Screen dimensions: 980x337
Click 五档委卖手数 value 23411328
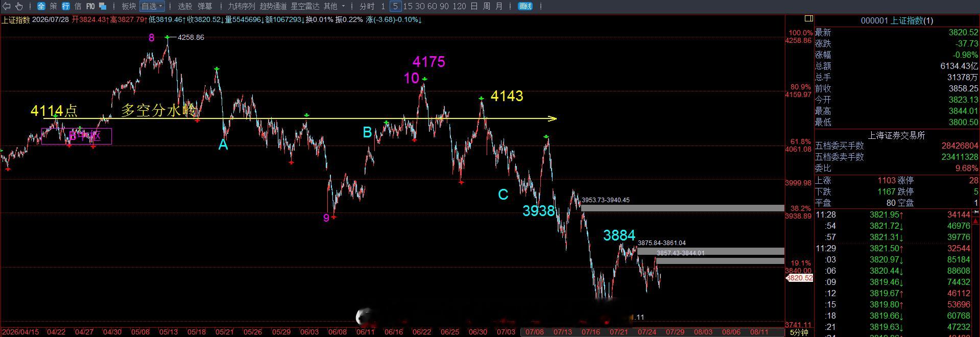pos(960,157)
